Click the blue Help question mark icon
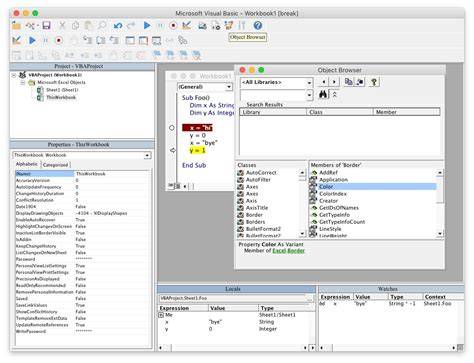Image resolution: width=474 pixels, height=363 pixels. (258, 25)
